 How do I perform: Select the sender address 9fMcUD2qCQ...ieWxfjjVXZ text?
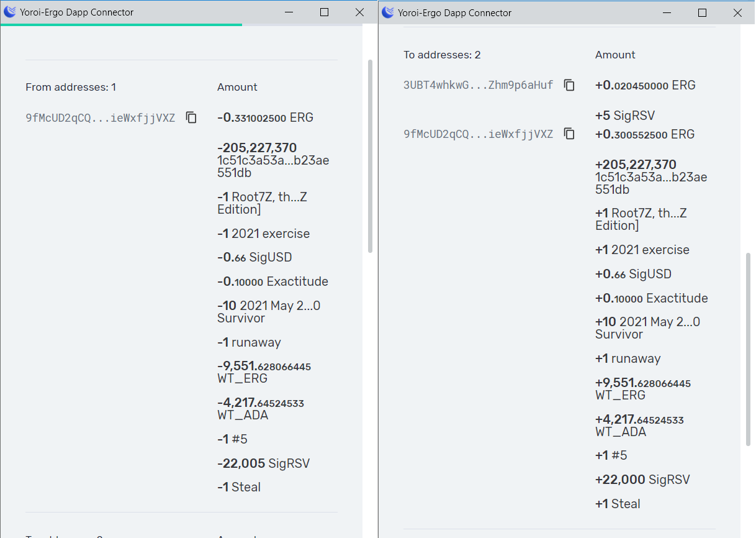click(x=101, y=117)
